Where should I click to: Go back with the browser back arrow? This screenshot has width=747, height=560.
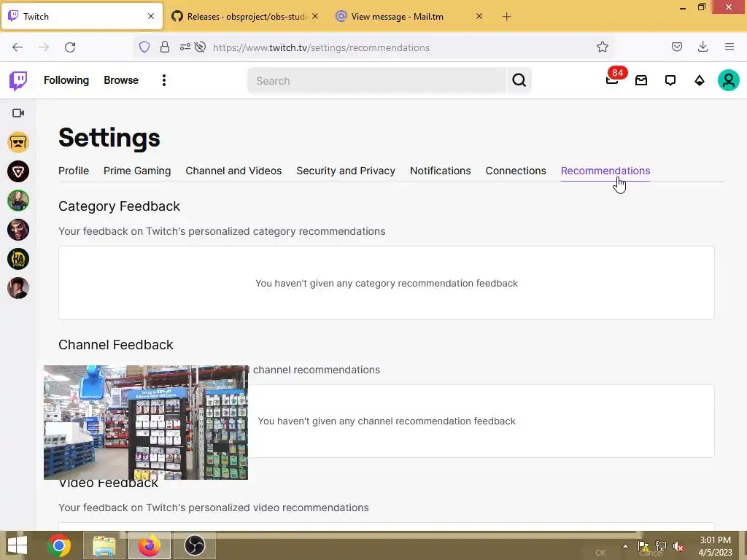coord(18,47)
